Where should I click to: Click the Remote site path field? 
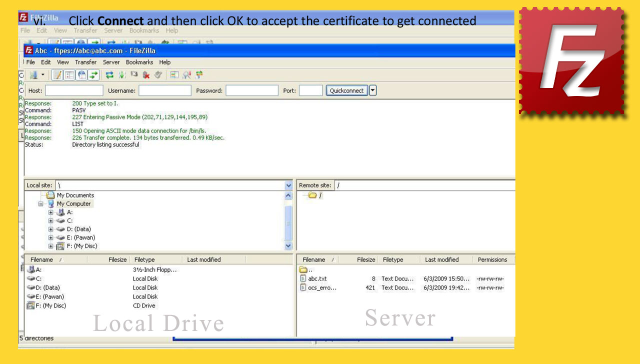(x=424, y=185)
